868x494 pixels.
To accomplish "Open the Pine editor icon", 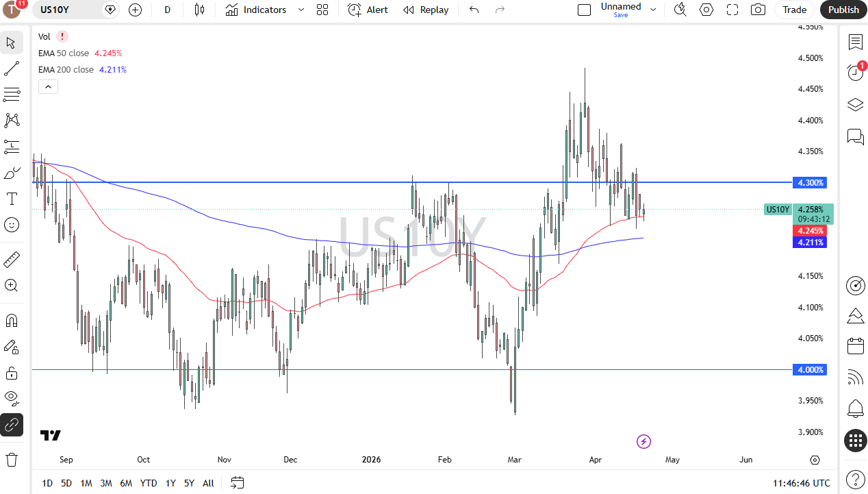I will click(x=855, y=316).
